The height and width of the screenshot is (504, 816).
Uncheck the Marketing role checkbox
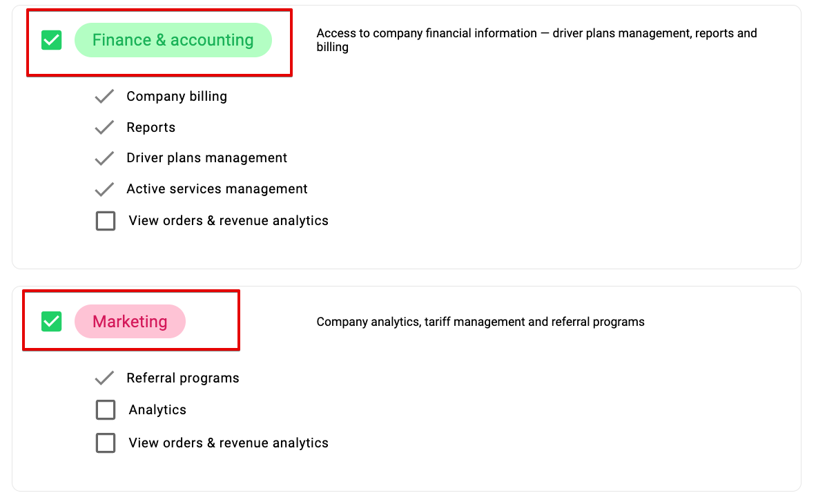pos(52,321)
